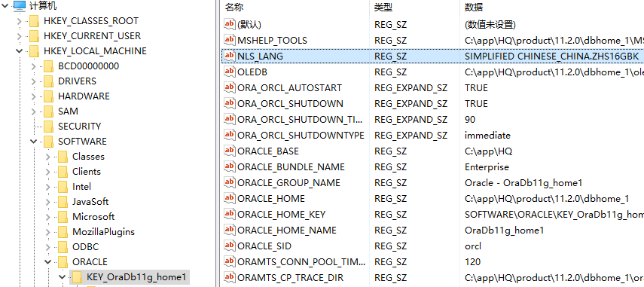Select the MozillaPlugins tree item label
The width and height of the screenshot is (644, 287).
click(103, 231)
